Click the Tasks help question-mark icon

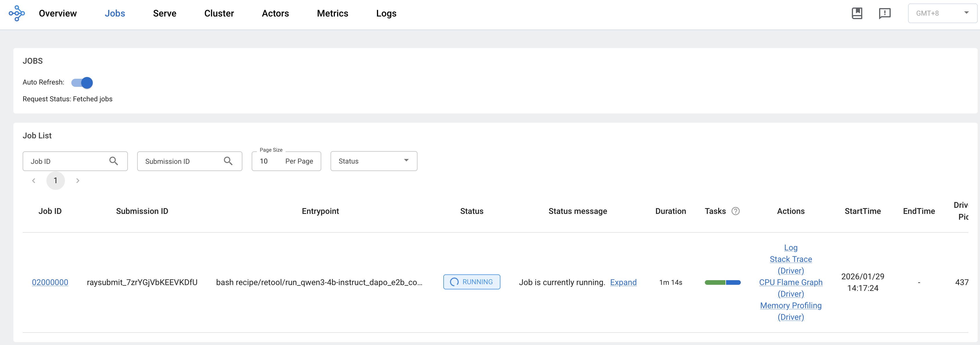pos(735,211)
